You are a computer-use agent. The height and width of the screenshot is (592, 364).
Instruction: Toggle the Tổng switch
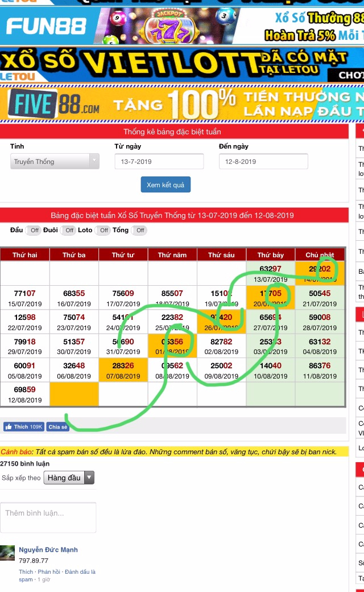pyautogui.click(x=139, y=231)
